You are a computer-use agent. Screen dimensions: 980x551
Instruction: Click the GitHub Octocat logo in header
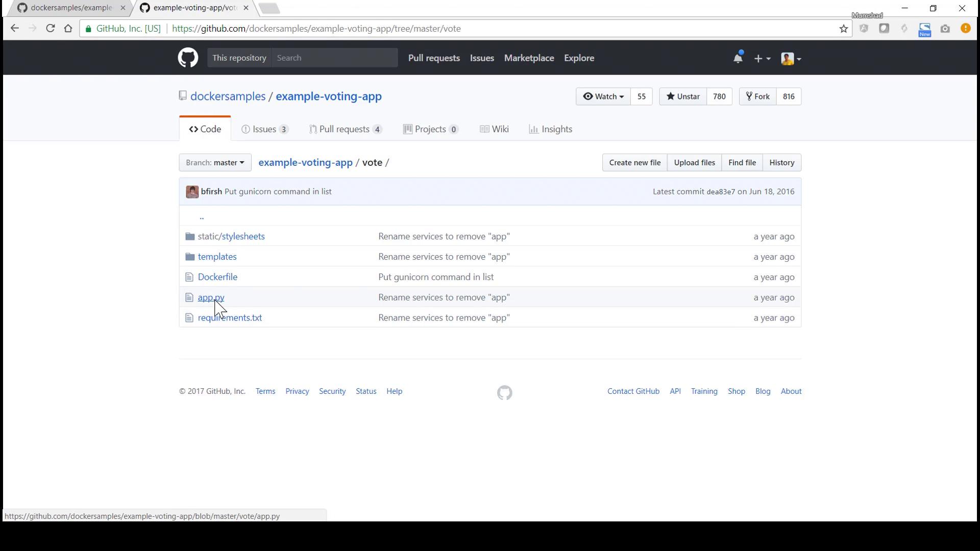(188, 58)
